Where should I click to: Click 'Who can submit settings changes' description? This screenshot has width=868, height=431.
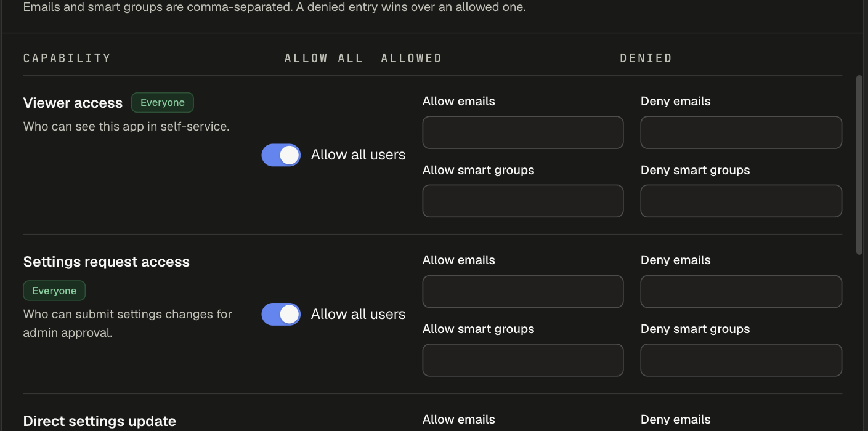click(x=128, y=323)
